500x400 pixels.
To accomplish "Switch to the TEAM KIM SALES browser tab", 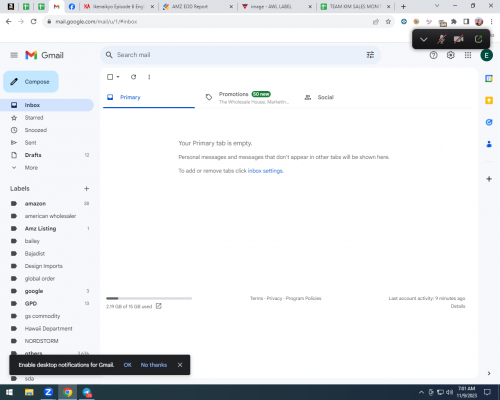I will coord(355,6).
